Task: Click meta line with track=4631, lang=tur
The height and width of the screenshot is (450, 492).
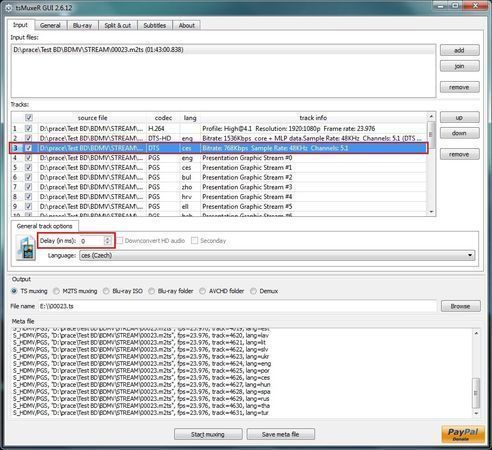Action: point(141,413)
